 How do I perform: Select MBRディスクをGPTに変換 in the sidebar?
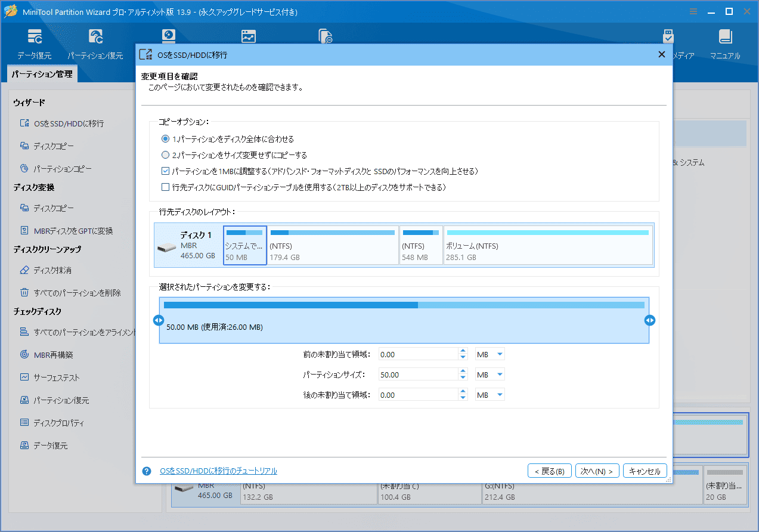tap(66, 231)
